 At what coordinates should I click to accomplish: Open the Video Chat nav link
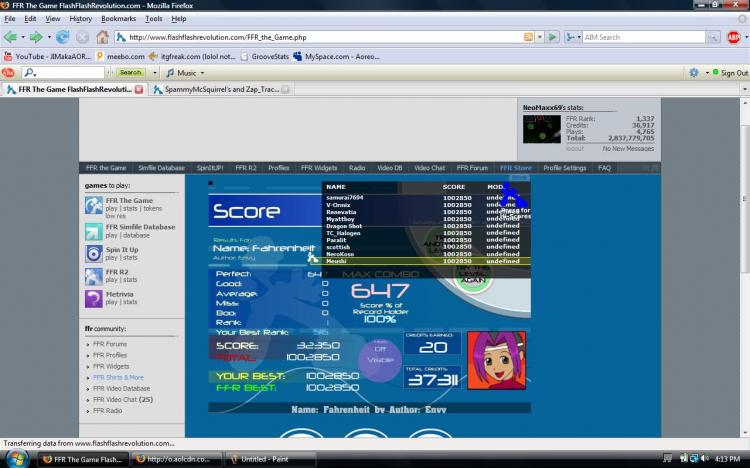(x=429, y=168)
